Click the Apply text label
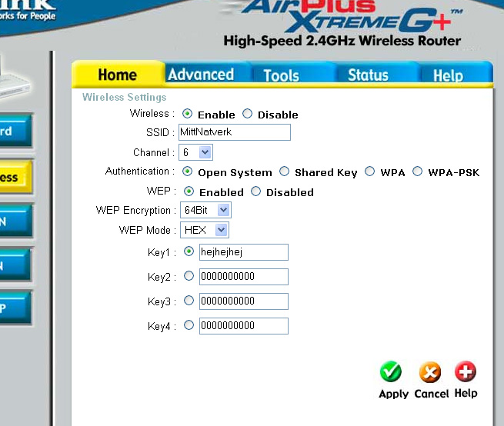 click(393, 394)
